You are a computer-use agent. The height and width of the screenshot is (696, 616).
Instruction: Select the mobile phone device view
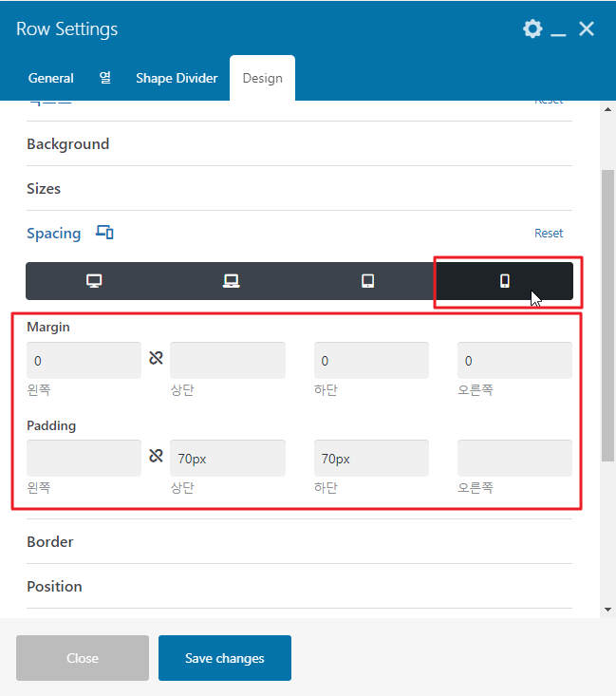tap(505, 281)
